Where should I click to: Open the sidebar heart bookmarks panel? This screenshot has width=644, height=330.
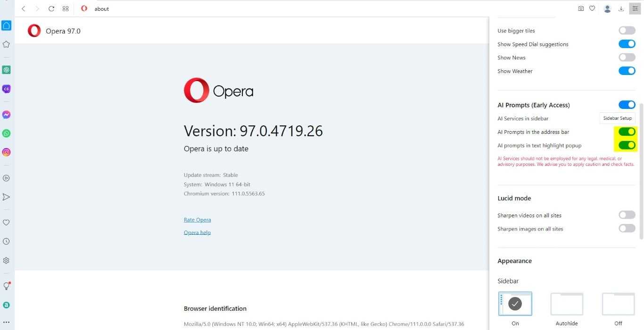pos(6,223)
